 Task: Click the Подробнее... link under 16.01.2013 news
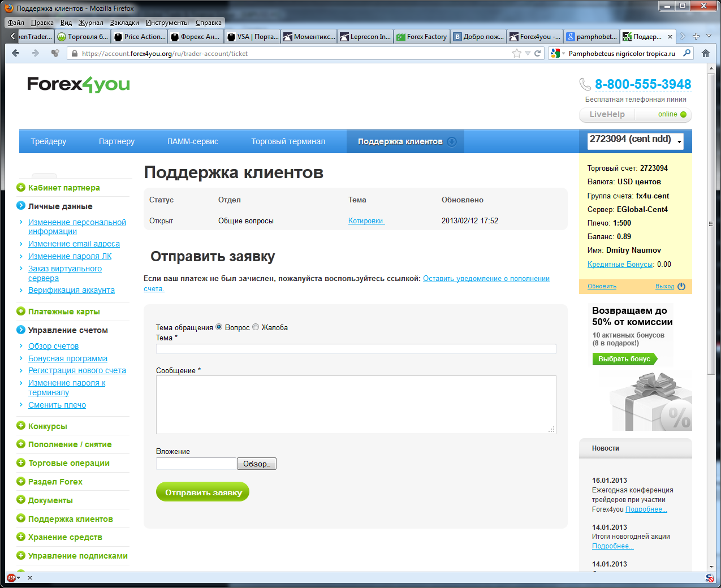(646, 509)
